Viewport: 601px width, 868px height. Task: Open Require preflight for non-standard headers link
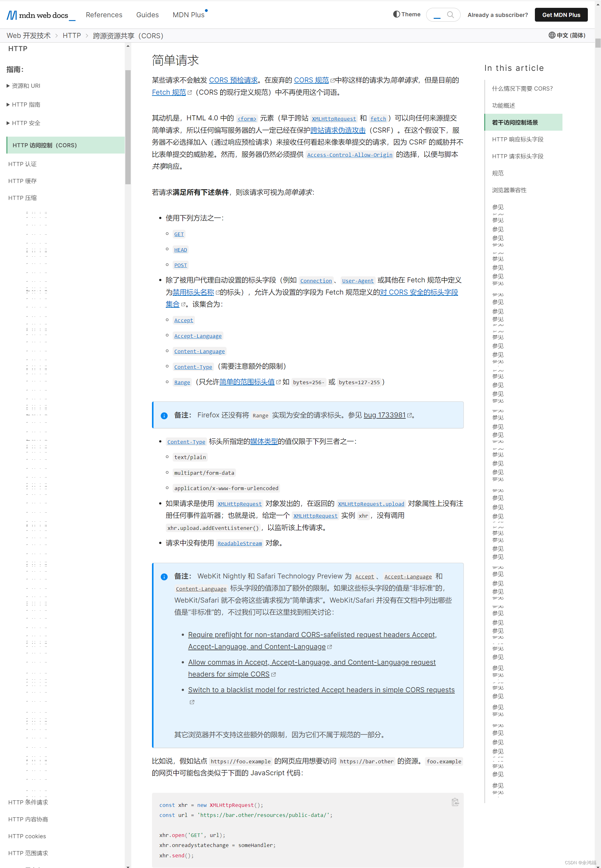pos(312,641)
